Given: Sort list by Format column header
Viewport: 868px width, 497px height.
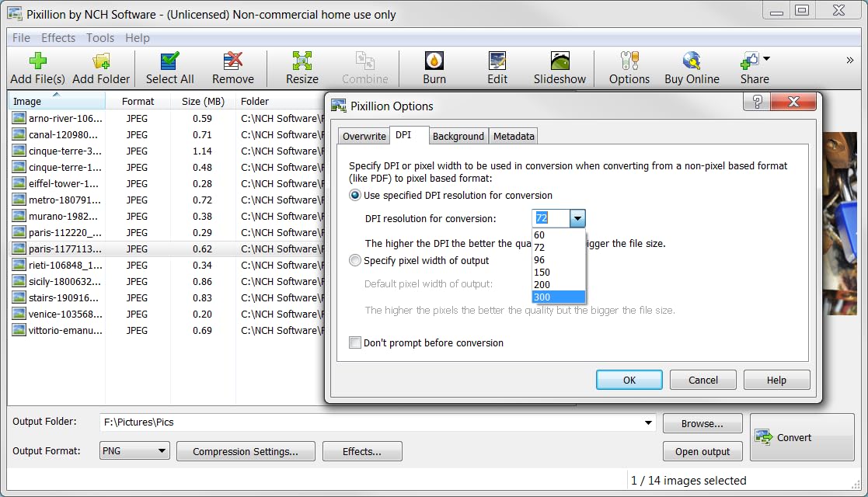Looking at the screenshot, I should click(x=138, y=101).
